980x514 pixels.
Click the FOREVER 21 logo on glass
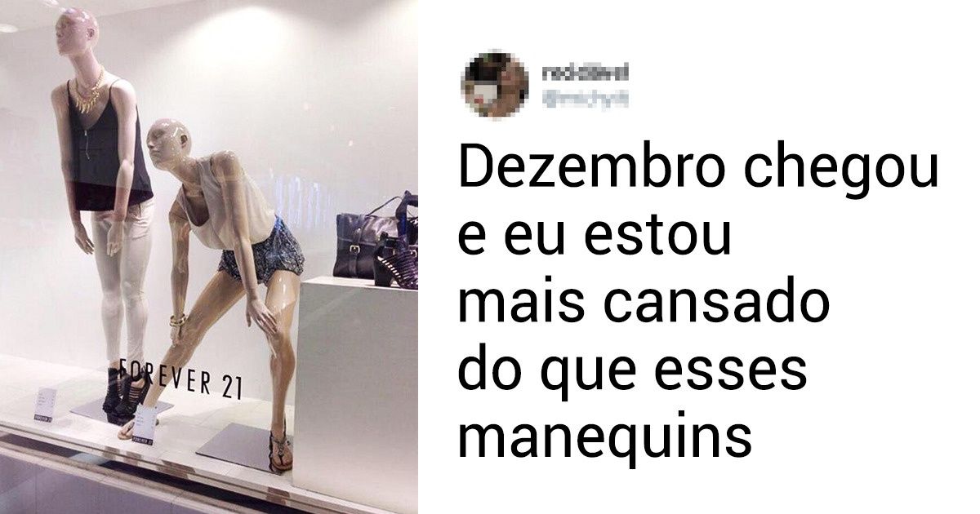[180, 376]
